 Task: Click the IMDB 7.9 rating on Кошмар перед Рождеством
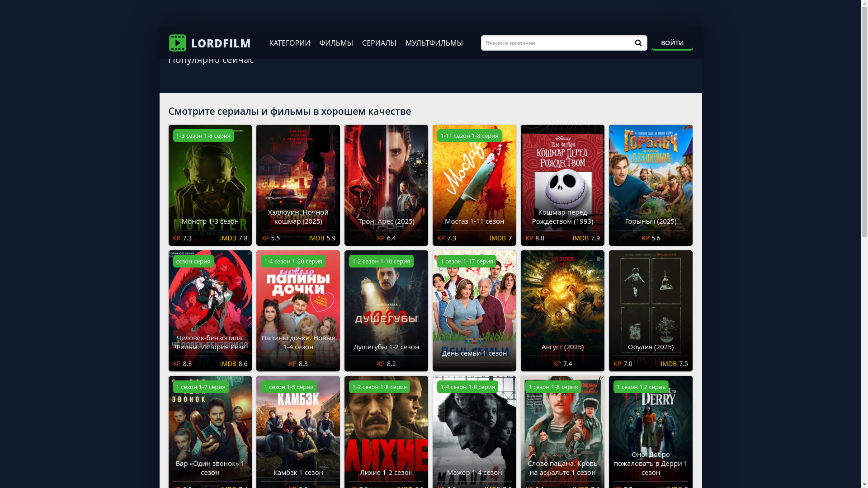[x=586, y=238]
